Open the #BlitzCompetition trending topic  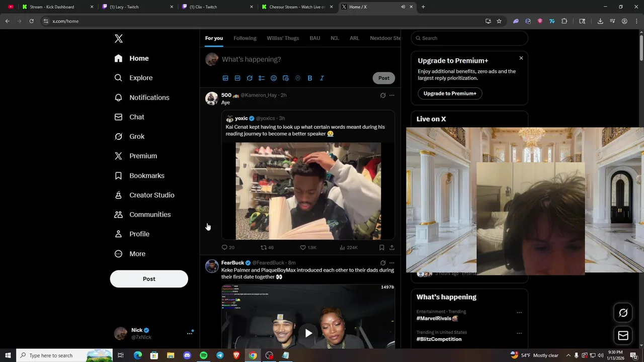[x=439, y=339]
